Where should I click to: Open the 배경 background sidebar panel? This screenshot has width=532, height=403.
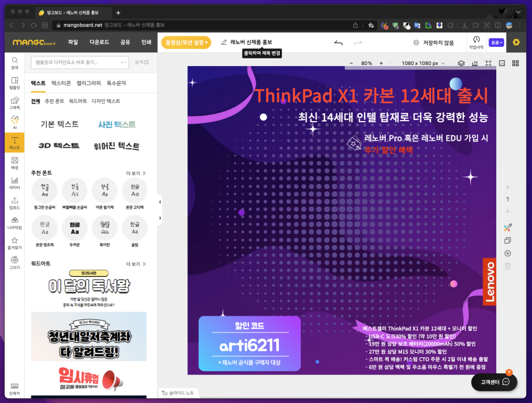[14, 163]
